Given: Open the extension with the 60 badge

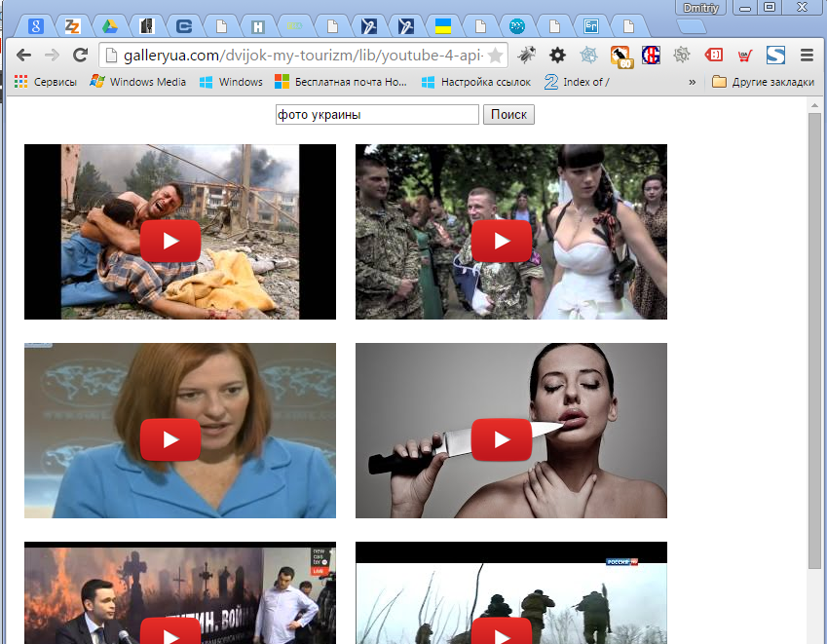Looking at the screenshot, I should (x=620, y=57).
